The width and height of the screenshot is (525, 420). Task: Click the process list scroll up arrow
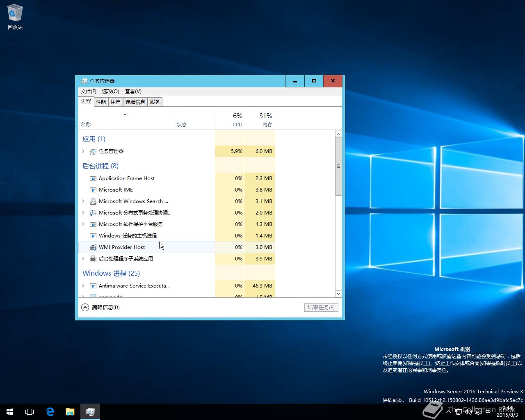tap(338, 134)
